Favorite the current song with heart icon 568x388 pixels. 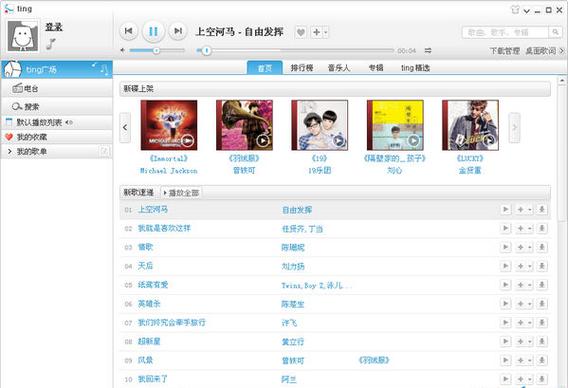pyautogui.click(x=301, y=32)
